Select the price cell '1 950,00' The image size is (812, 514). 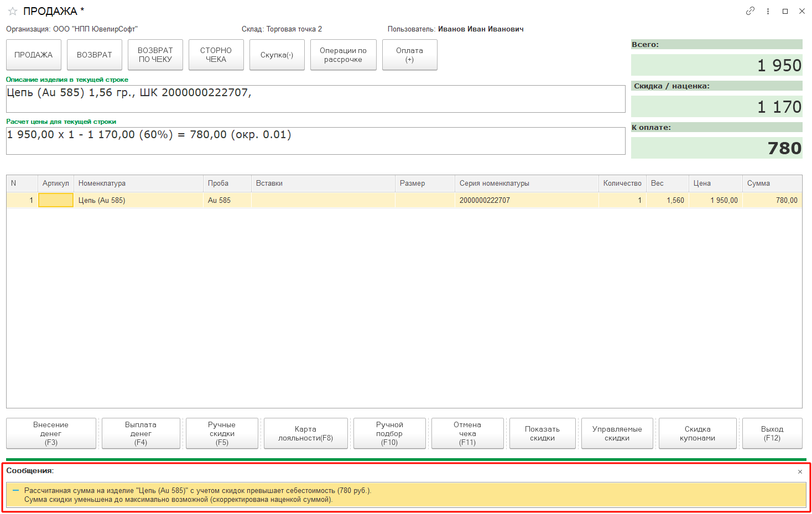[x=716, y=200]
